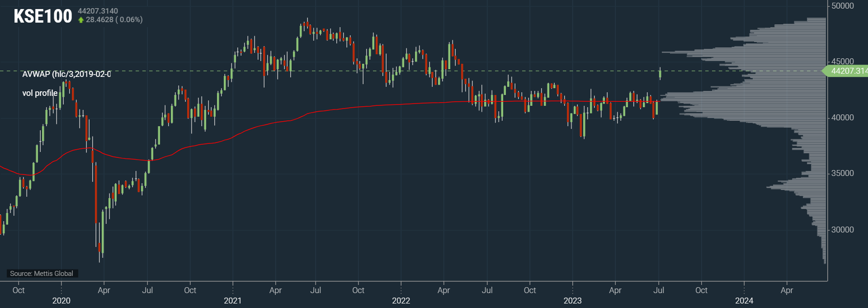Select the vol profile indicator label
The height and width of the screenshot is (308, 868).
40,93
